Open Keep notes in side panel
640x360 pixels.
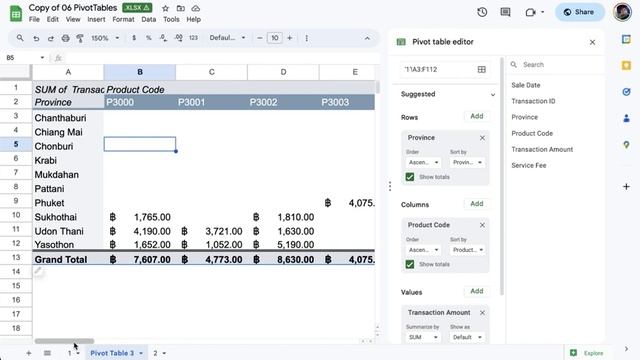point(626,65)
